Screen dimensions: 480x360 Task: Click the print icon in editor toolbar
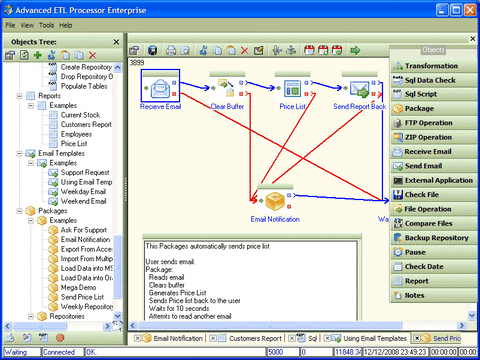[x=171, y=50]
